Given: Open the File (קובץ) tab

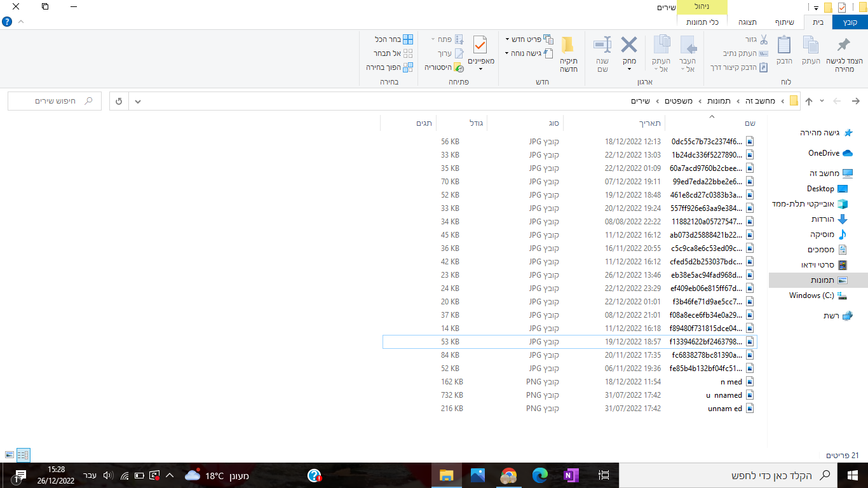Looking at the screenshot, I should (850, 22).
